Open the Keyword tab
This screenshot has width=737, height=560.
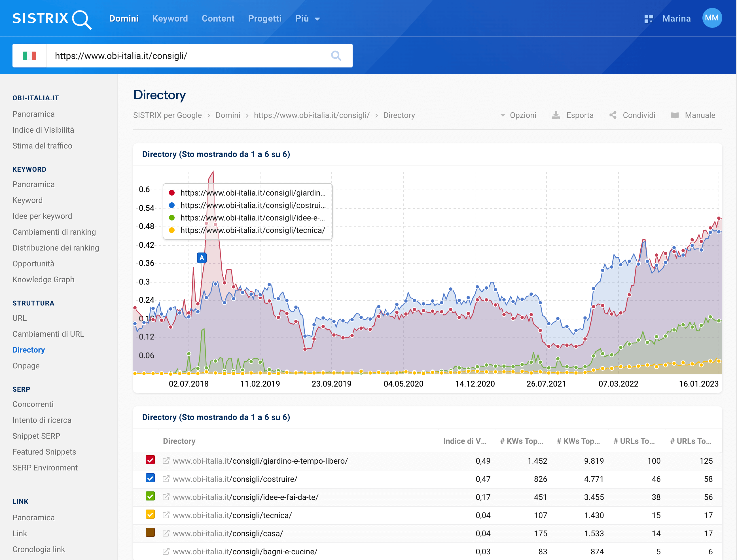(170, 19)
